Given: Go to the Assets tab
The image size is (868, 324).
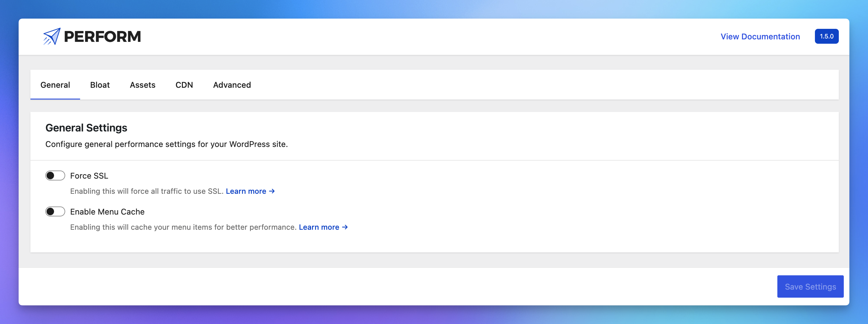Looking at the screenshot, I should coord(142,85).
